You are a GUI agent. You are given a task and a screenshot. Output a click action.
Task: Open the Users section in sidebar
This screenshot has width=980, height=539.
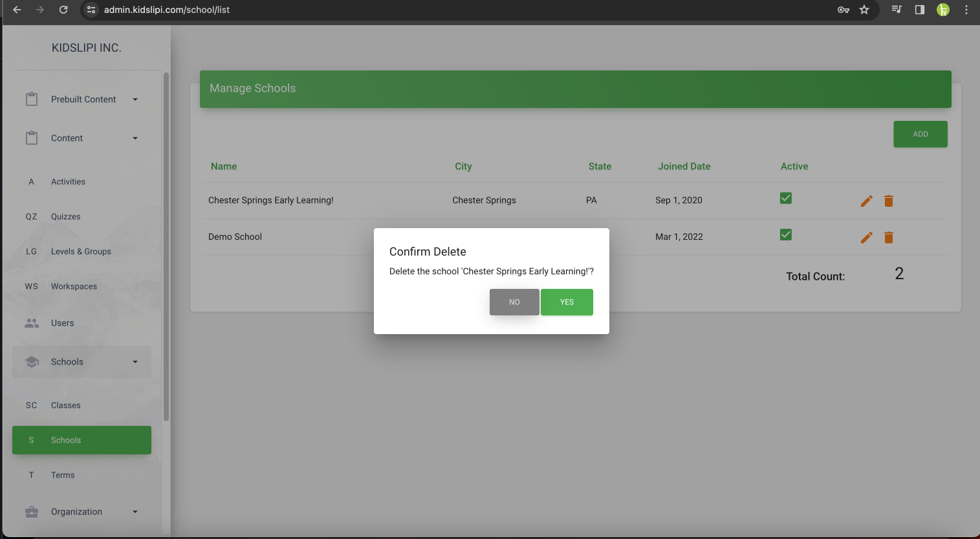coord(63,323)
